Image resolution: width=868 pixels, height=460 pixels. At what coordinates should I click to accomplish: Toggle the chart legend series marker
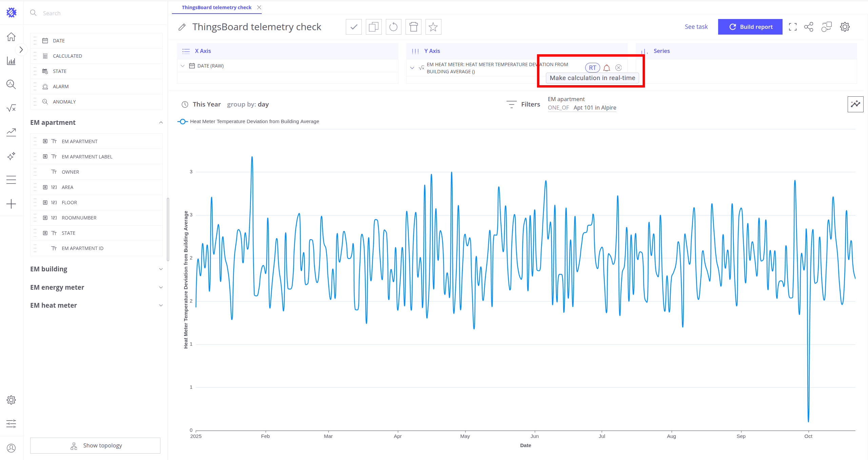pyautogui.click(x=183, y=121)
